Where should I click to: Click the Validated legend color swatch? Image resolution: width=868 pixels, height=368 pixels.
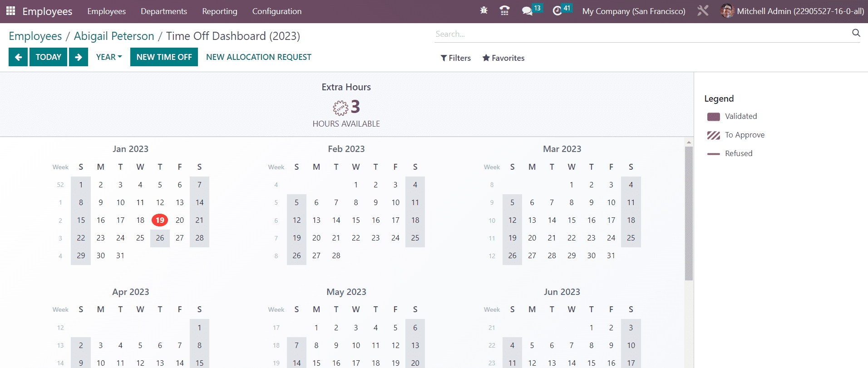click(713, 117)
